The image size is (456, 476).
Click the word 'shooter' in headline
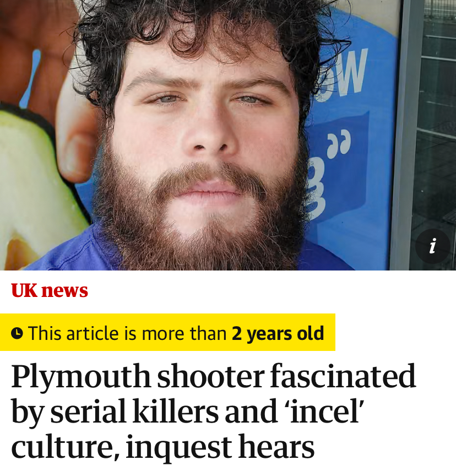(x=210, y=376)
